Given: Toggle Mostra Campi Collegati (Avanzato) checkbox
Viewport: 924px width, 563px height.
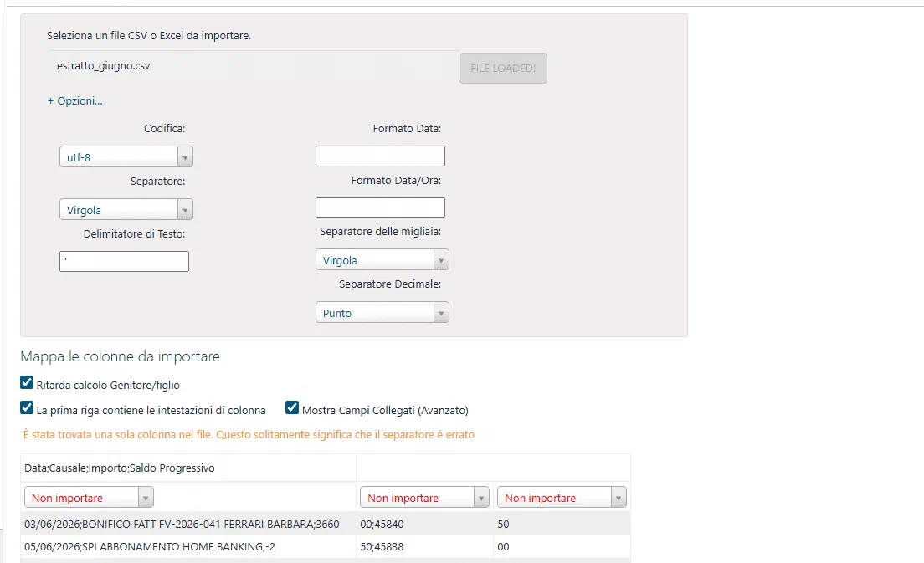Looking at the screenshot, I should click(x=292, y=407).
